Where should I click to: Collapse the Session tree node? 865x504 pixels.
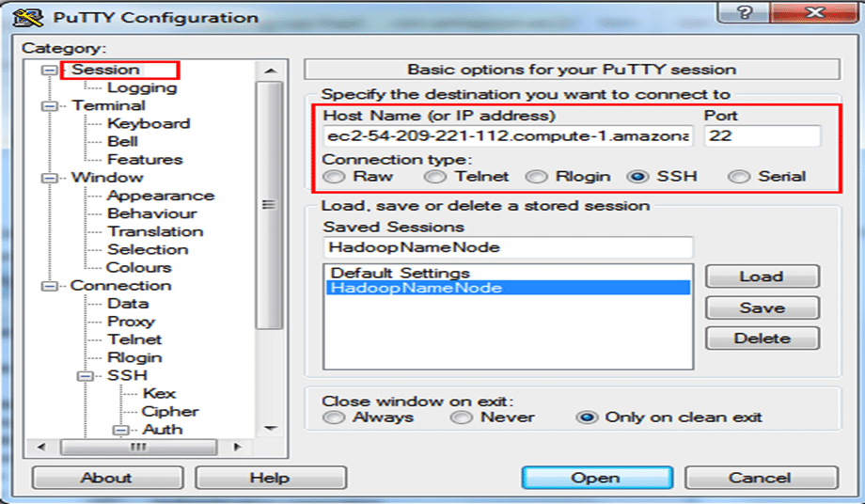click(49, 70)
